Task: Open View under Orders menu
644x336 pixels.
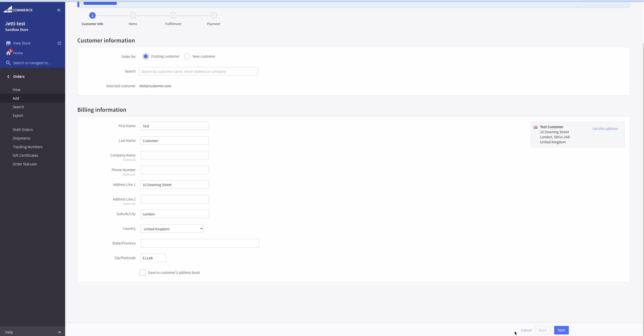Action: [x=17, y=90]
